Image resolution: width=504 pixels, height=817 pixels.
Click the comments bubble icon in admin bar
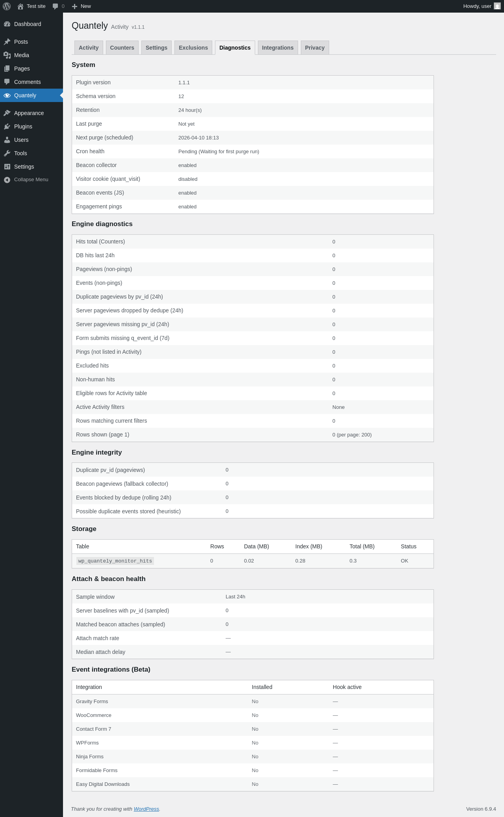pos(55,6)
